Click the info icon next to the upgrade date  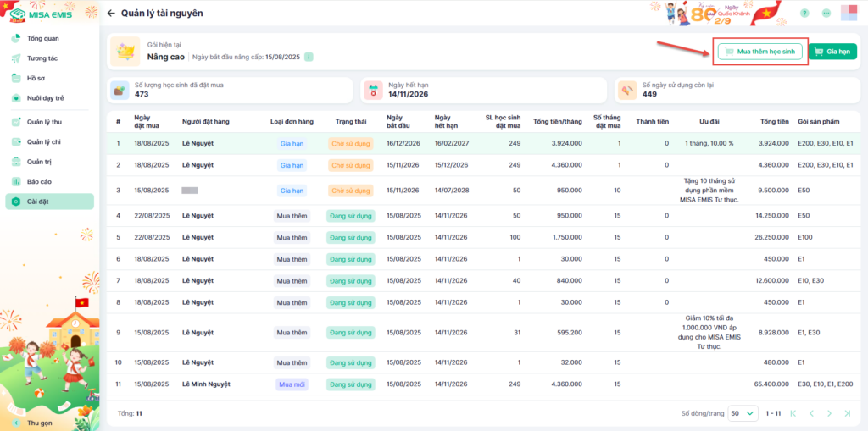click(309, 57)
